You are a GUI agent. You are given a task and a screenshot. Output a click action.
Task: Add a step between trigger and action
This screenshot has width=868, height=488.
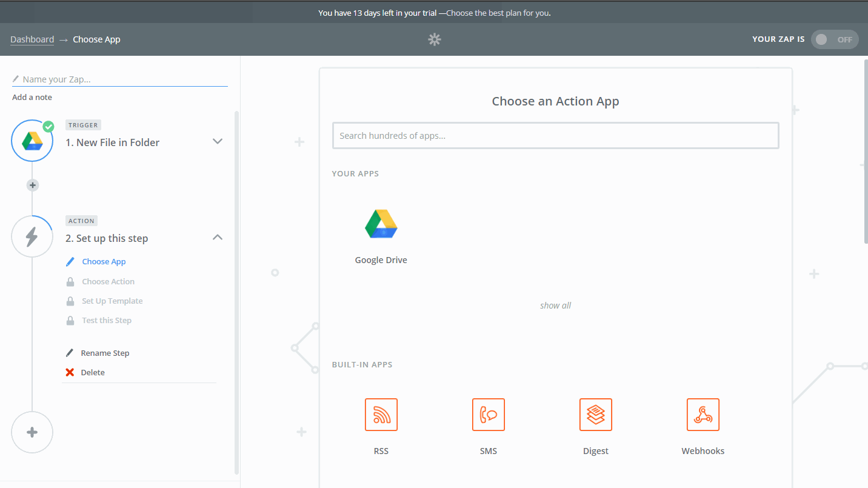pyautogui.click(x=33, y=185)
